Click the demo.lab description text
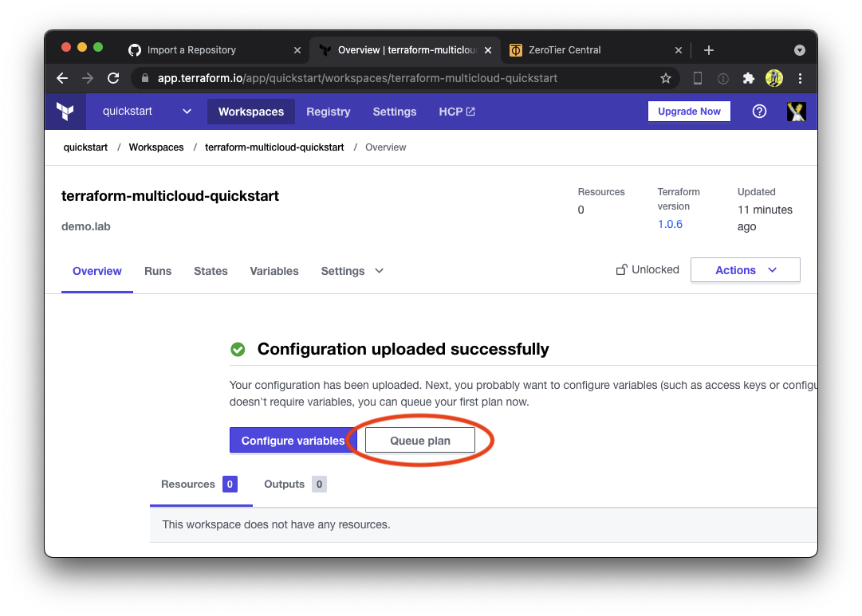Image resolution: width=862 pixels, height=616 pixels. pos(86,226)
